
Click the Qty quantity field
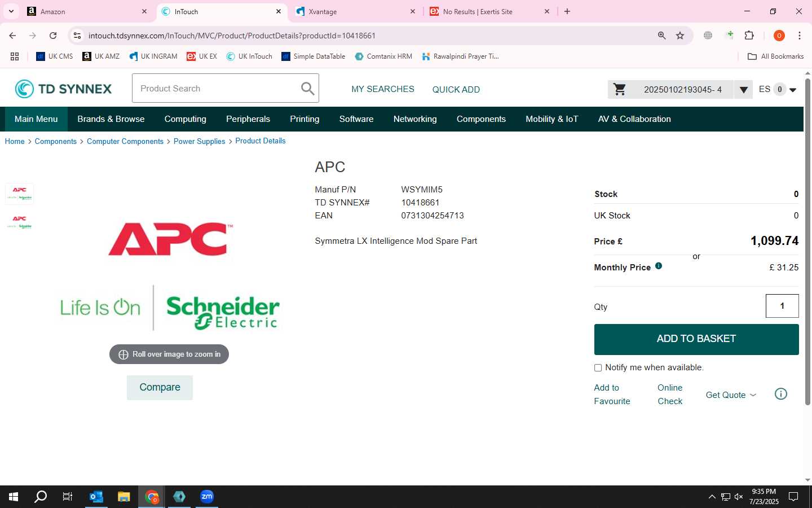782,306
